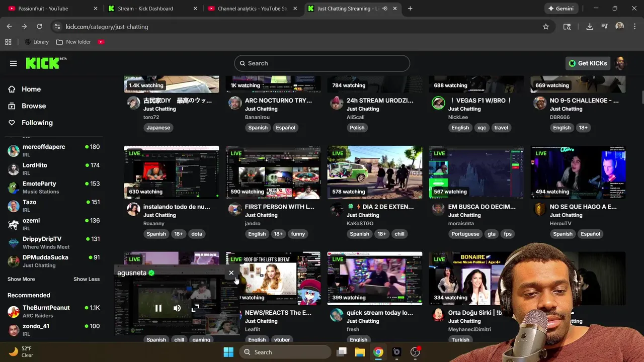Click the Kick search field

[x=322, y=63]
